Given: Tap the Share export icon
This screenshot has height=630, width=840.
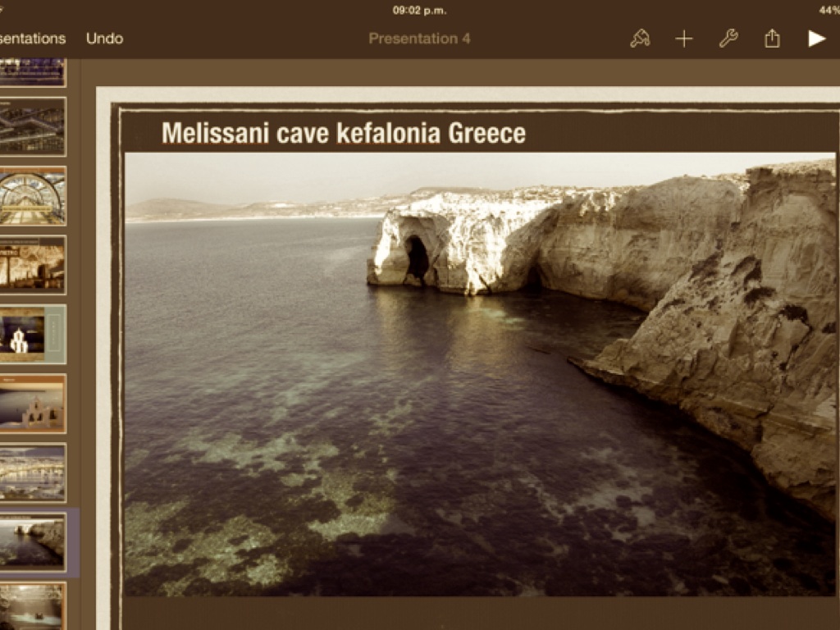Looking at the screenshot, I should coord(772,39).
